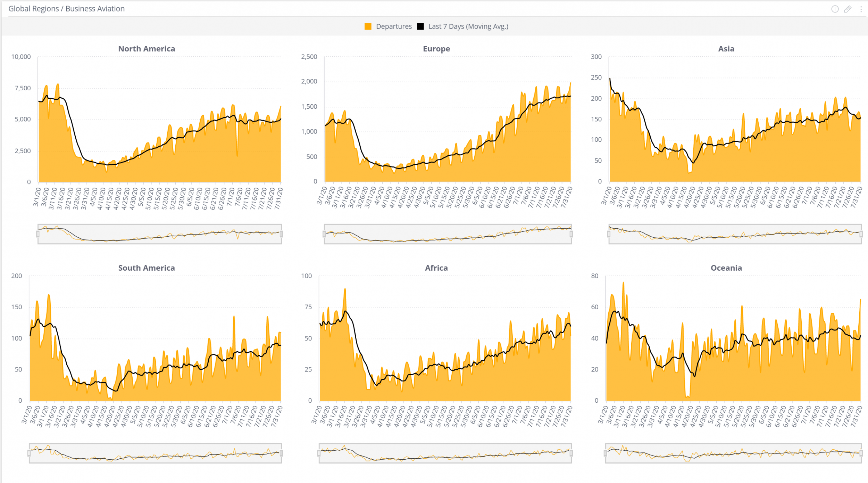
Task: Click right handle of Oceania range slider
Action: (861, 453)
